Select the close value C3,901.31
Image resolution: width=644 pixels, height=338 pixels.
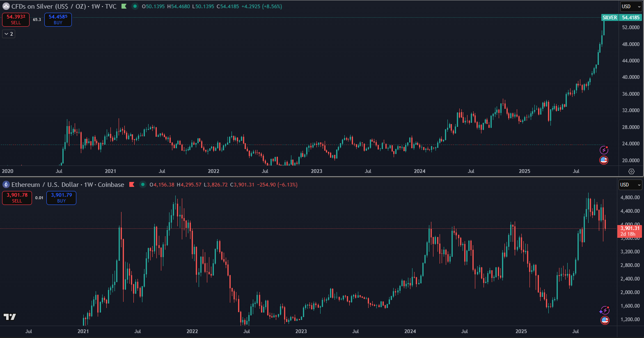click(x=242, y=185)
